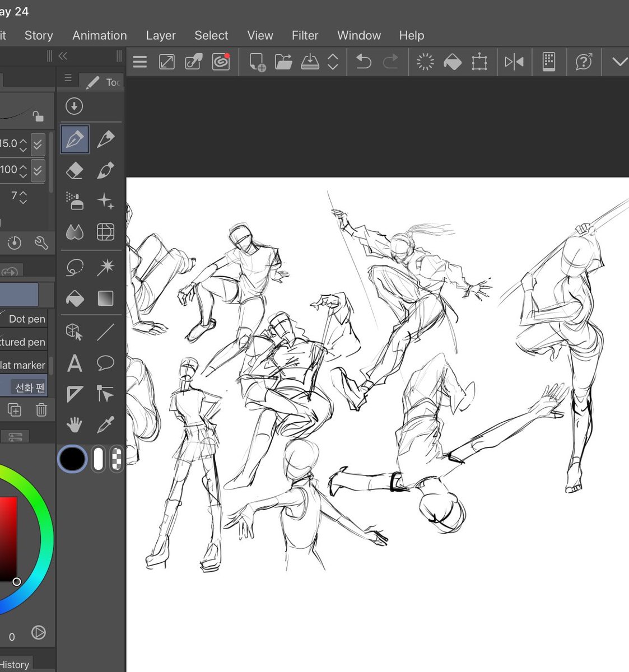The image size is (629, 672).
Task: Select the transparent color swatch
Action: pyautogui.click(x=117, y=460)
